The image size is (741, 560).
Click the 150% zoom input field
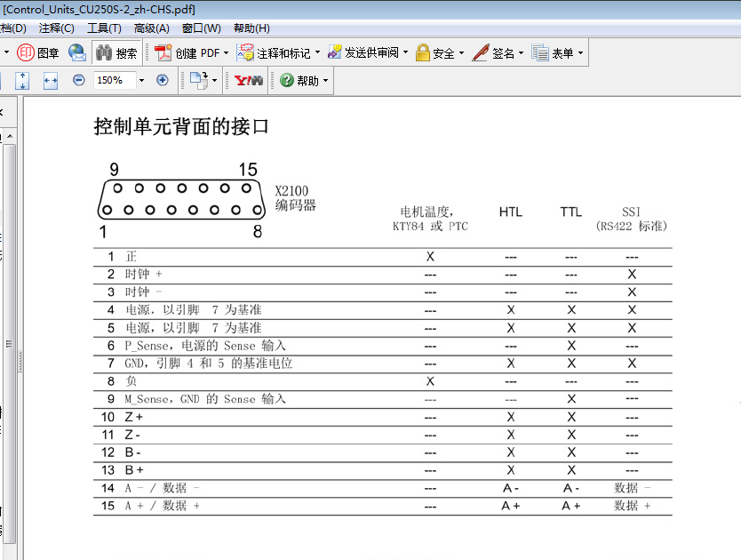(115, 80)
